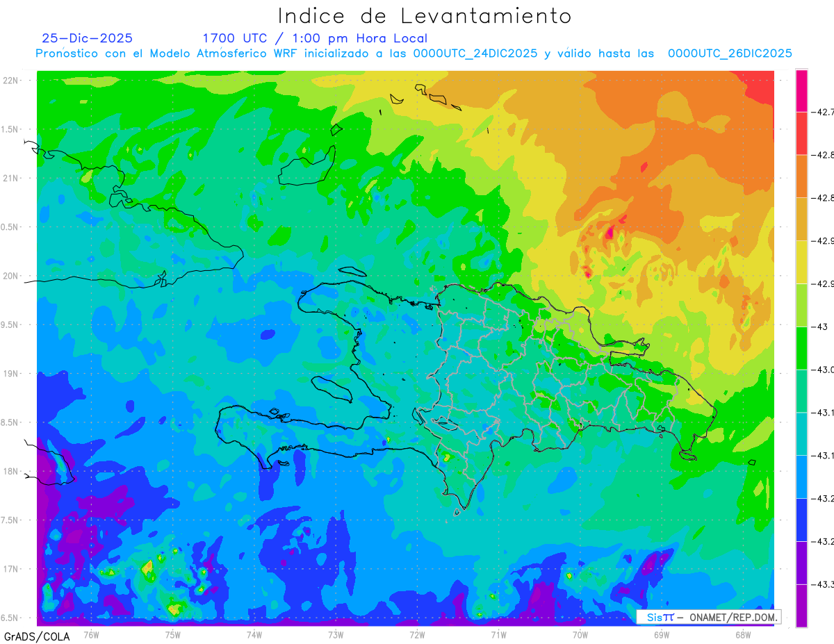This screenshot has height=644, width=834.
Task: Click the '1700 UTC / 1:00 pm Hora Local' time text
Action: point(315,38)
